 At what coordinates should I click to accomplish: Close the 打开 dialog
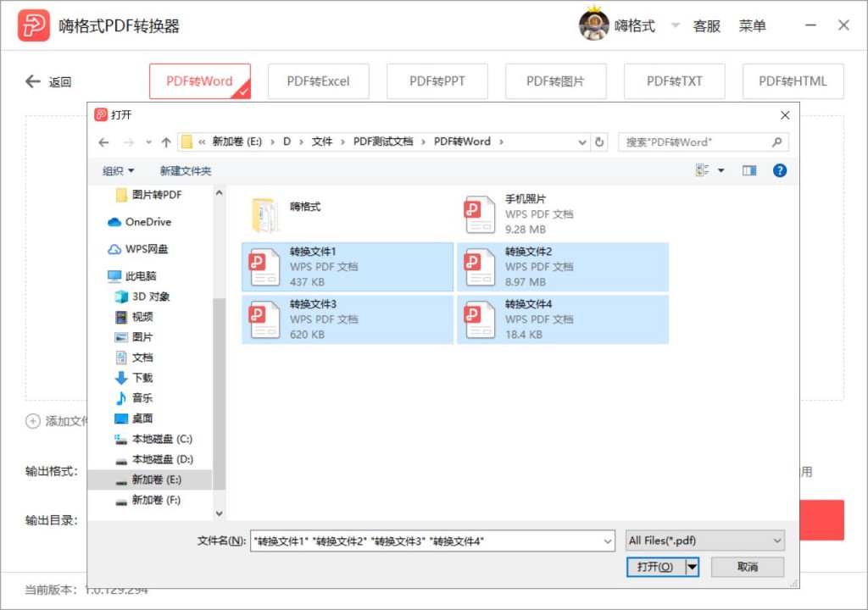click(785, 115)
